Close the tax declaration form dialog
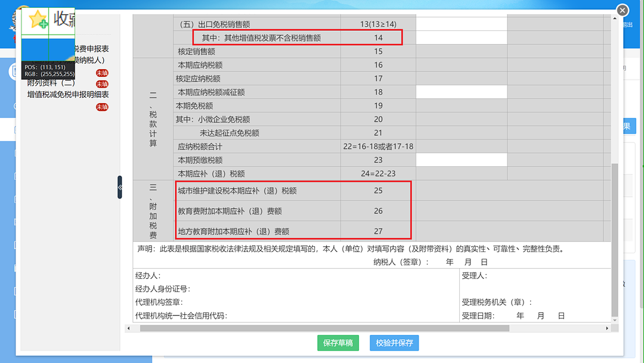Viewport: 644px width, 363px height. 622,10
